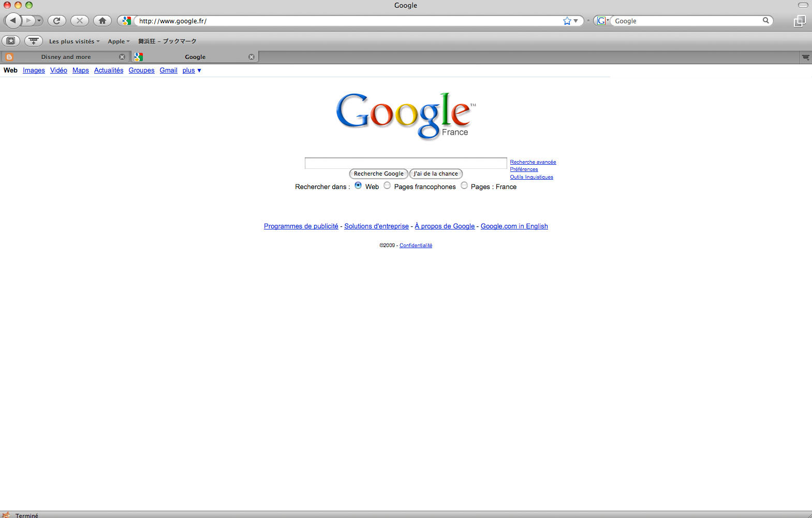The width and height of the screenshot is (812, 518).
Task: Click the toolbar toggle pill button
Action: [803, 5]
